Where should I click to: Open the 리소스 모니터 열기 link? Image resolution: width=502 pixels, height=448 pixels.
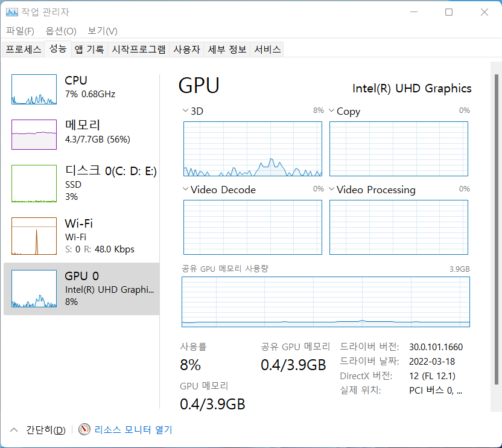pos(133,429)
